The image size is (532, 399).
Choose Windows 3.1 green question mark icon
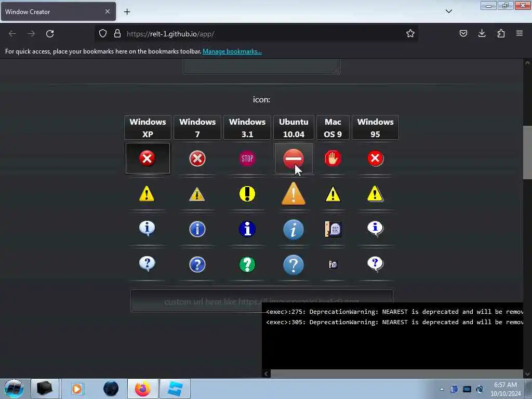(x=247, y=264)
